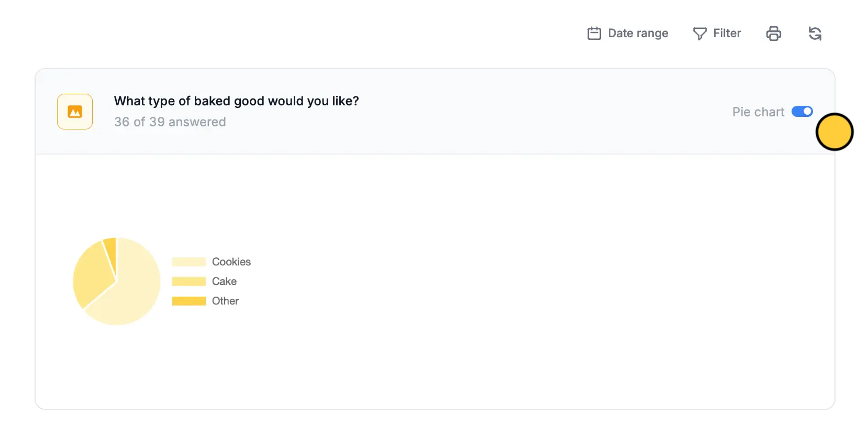Select the '36 of 39 answered' label
The image size is (868, 435).
pyautogui.click(x=170, y=122)
